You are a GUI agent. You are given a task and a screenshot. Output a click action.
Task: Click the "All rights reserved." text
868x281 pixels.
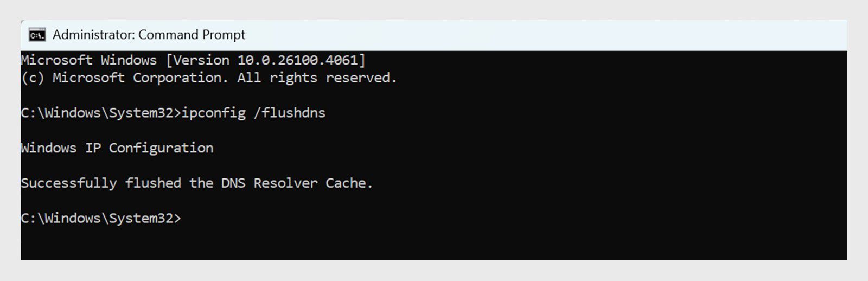[317, 78]
